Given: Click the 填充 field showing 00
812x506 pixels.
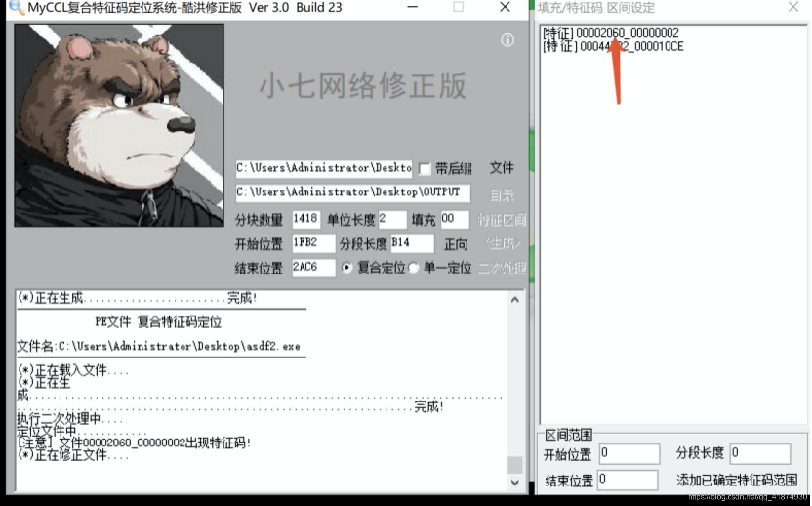Looking at the screenshot, I should [x=455, y=219].
